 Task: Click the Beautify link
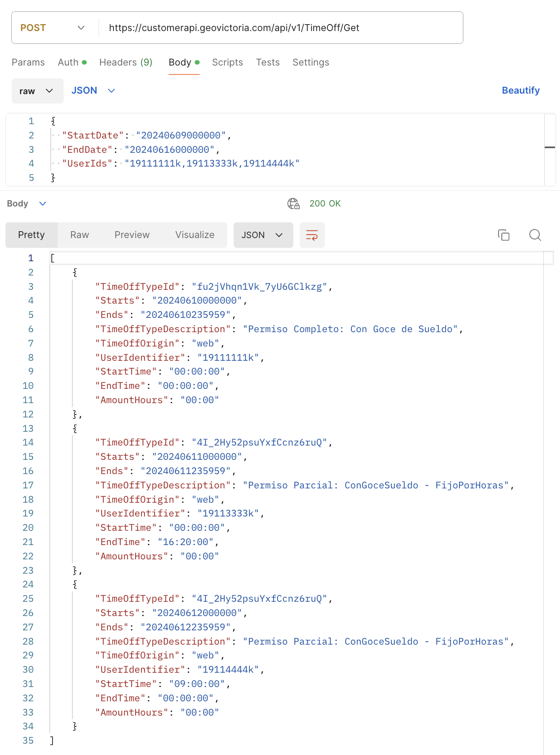point(520,91)
